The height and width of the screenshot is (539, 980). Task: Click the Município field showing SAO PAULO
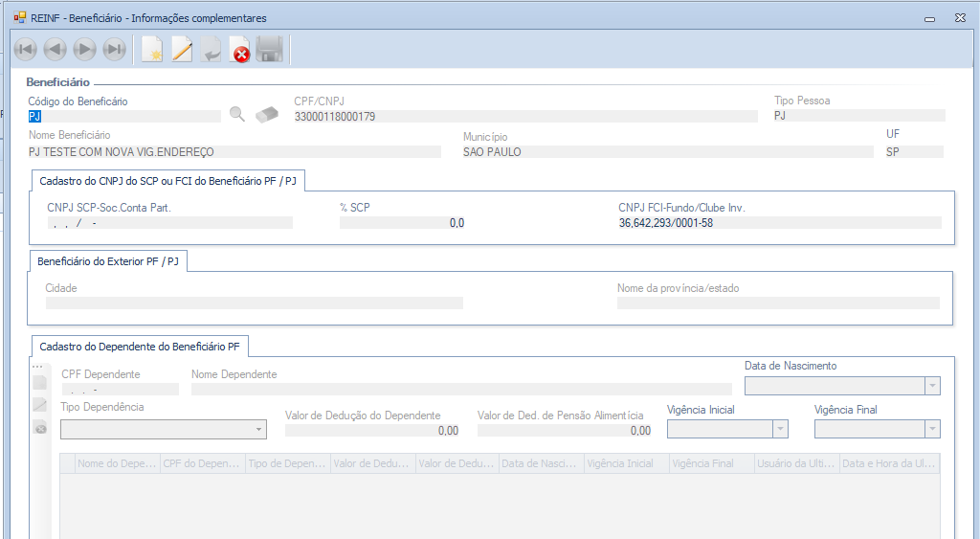667,152
